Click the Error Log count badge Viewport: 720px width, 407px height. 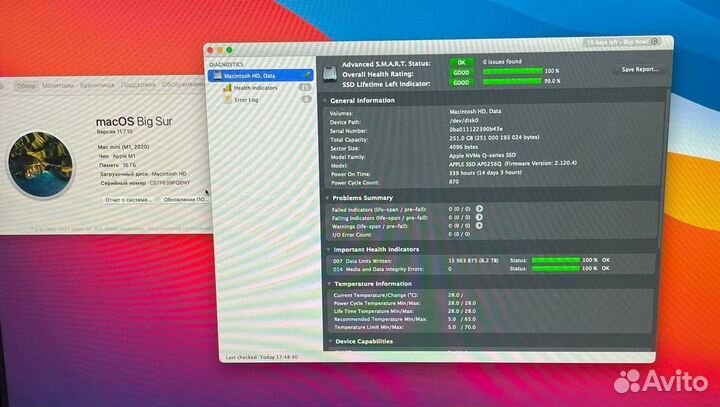coord(306,99)
